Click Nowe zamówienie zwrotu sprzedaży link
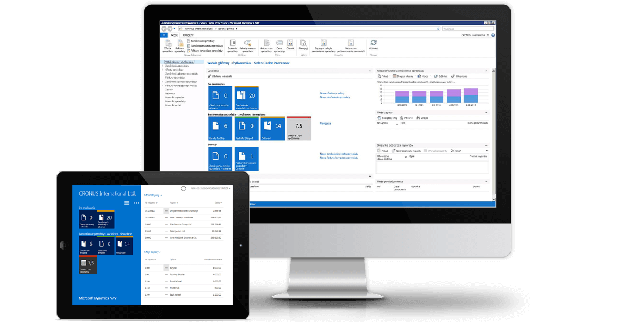This screenshot has height=322, width=644. (339, 154)
